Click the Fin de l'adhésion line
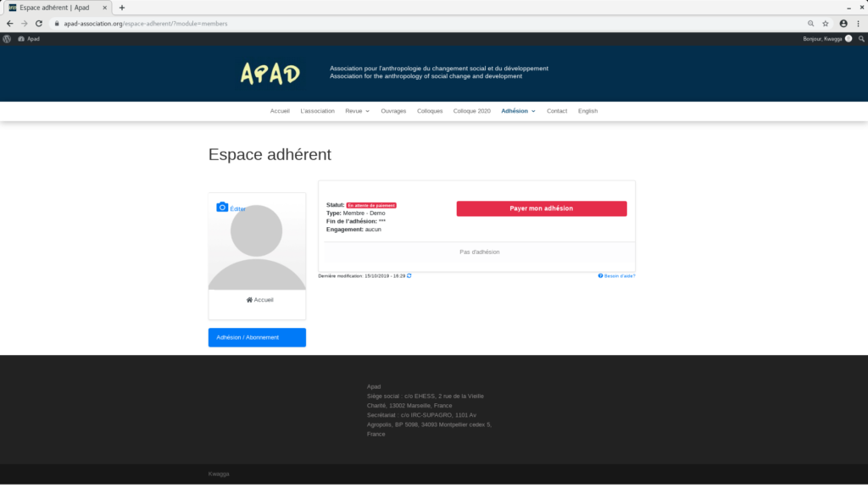The image size is (868, 488). point(355,221)
